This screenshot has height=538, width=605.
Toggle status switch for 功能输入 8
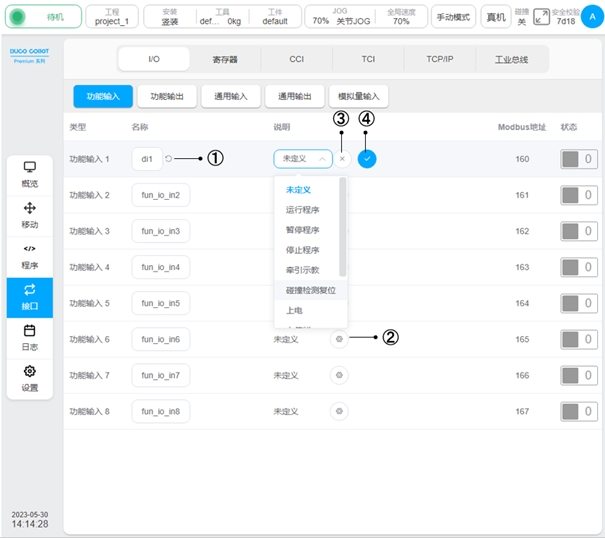tap(578, 411)
